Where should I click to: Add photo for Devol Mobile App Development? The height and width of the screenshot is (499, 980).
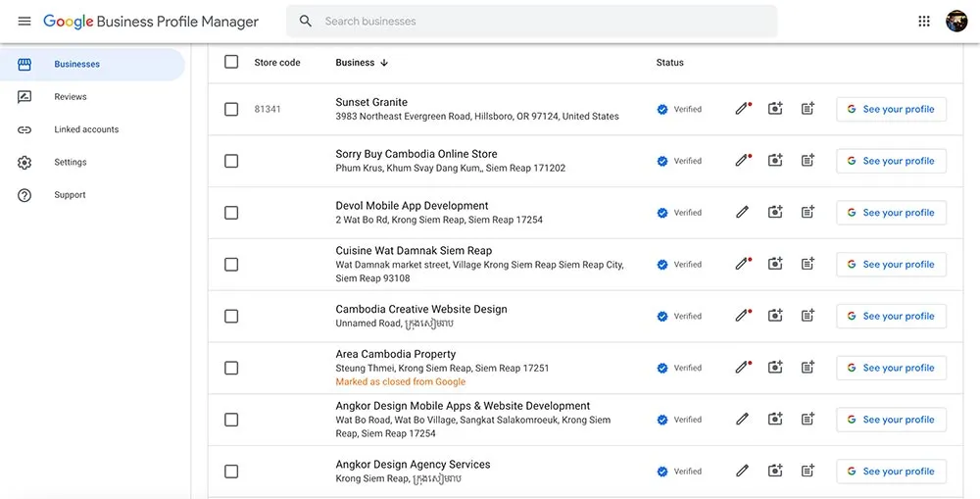click(x=775, y=213)
